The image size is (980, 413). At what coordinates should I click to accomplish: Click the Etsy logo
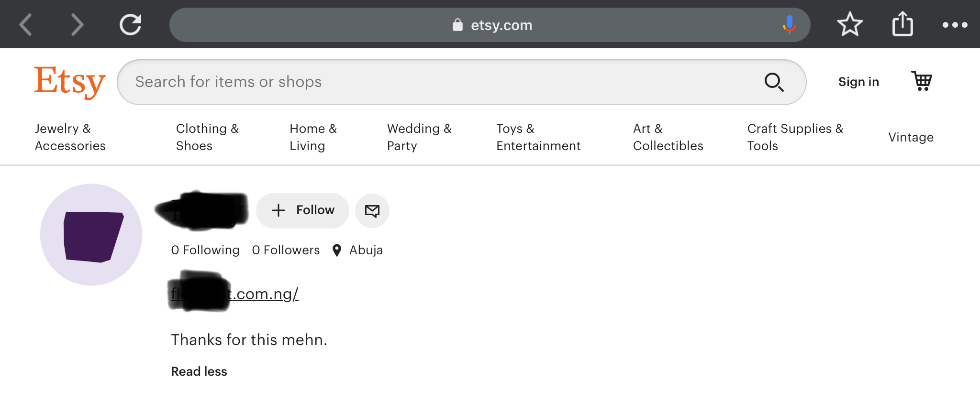coord(70,82)
